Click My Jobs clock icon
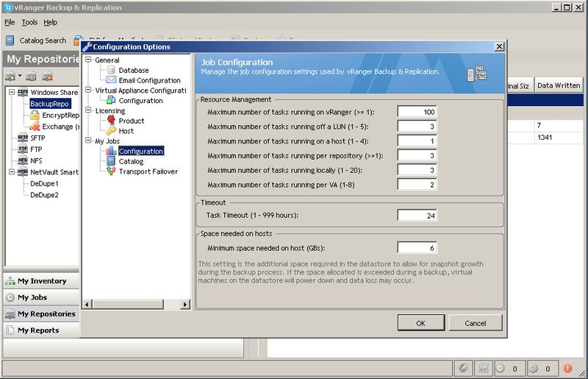The width and height of the screenshot is (588, 379). 10,297
